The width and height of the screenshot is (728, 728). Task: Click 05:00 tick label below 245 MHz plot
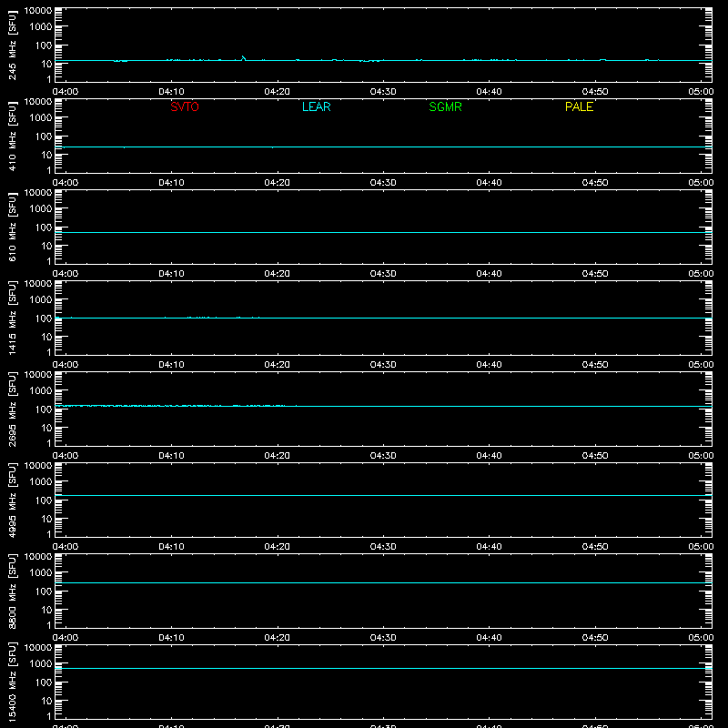tap(701, 92)
